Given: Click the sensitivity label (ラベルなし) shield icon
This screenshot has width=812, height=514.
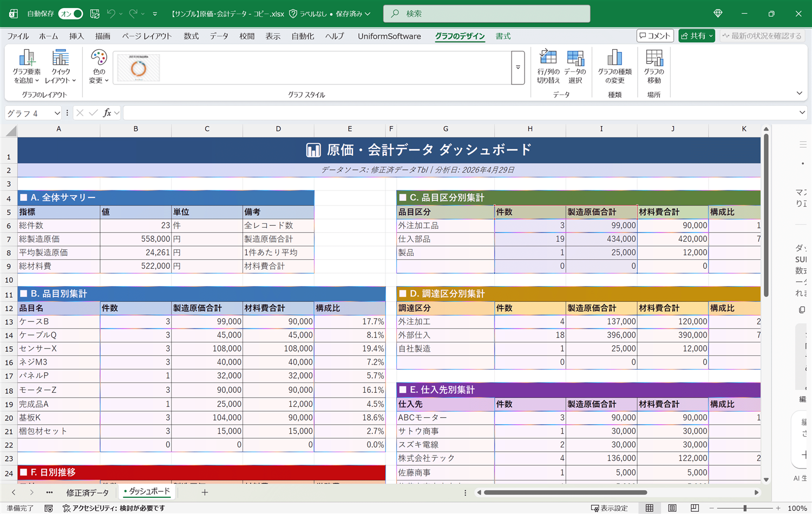Looking at the screenshot, I should (x=293, y=14).
